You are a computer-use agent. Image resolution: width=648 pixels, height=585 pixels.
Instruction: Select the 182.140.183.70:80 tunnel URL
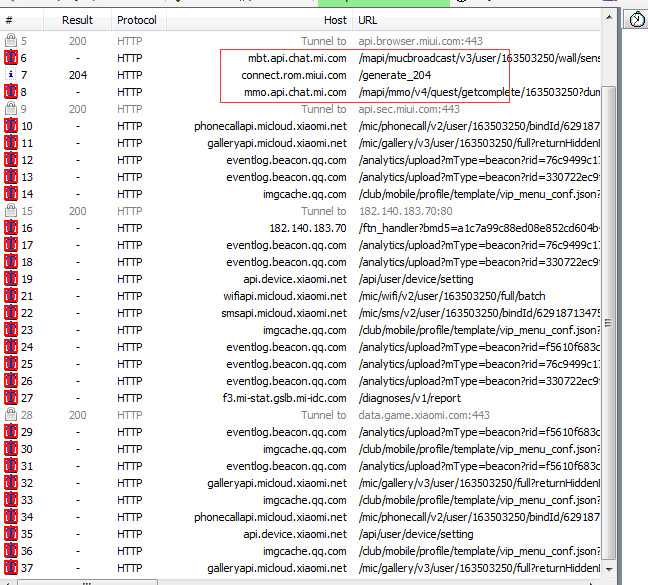(x=405, y=211)
